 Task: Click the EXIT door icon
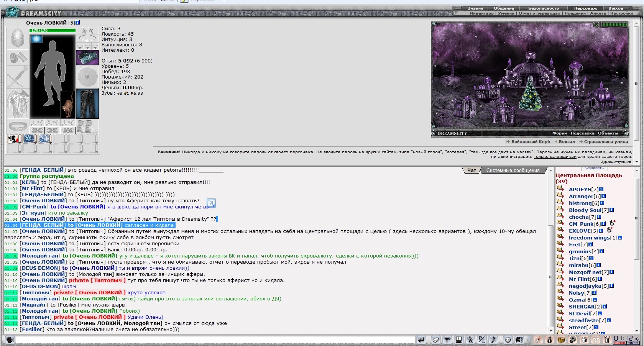tap(607, 339)
